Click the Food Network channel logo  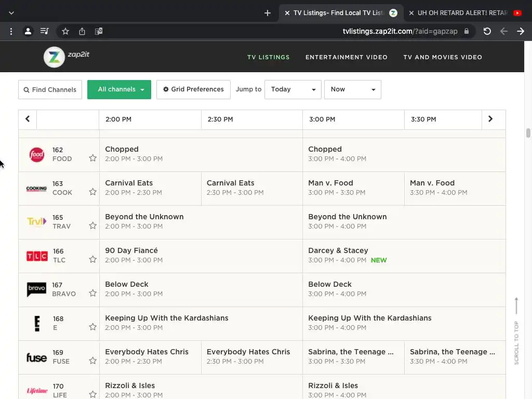[37, 155]
